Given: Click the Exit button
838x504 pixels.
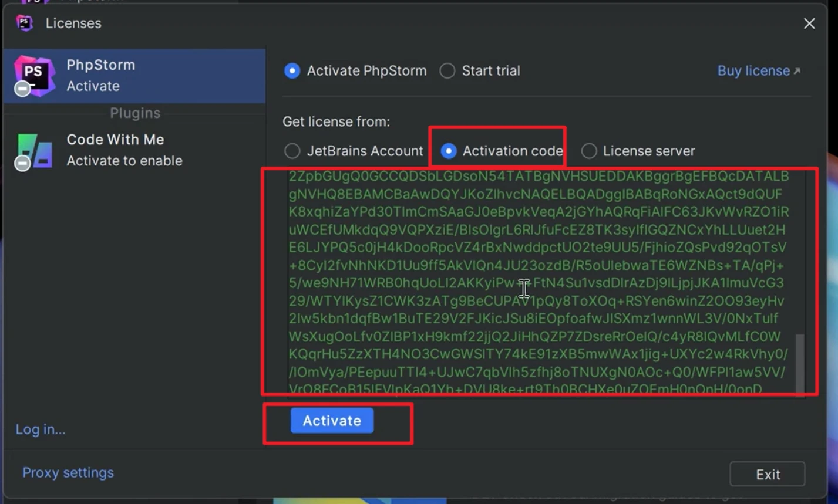Looking at the screenshot, I should [x=768, y=474].
